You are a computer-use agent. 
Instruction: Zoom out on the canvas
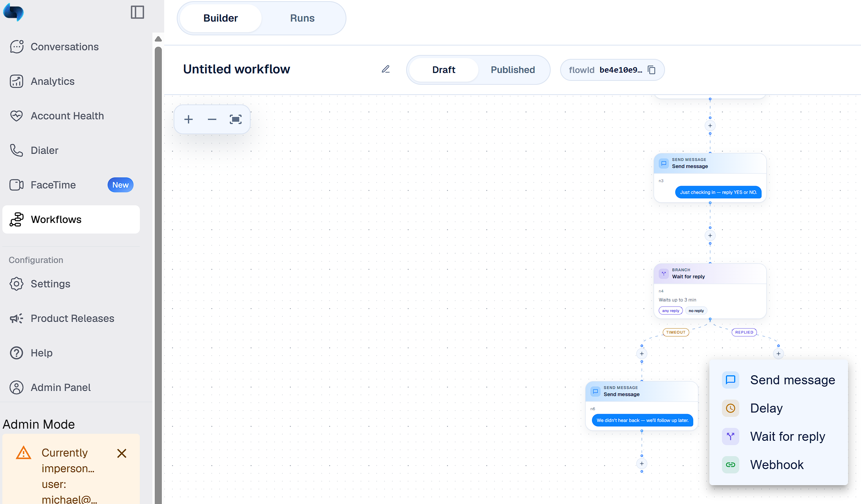(x=212, y=119)
